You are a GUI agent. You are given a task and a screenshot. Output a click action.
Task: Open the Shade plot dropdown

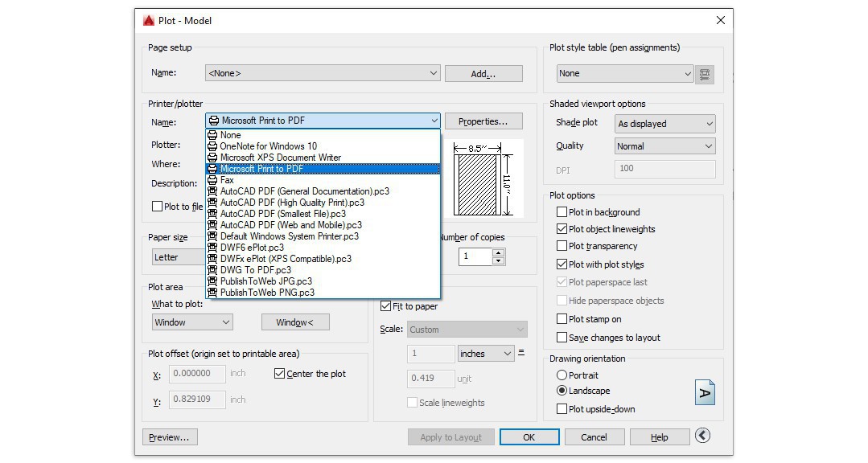[664, 124]
